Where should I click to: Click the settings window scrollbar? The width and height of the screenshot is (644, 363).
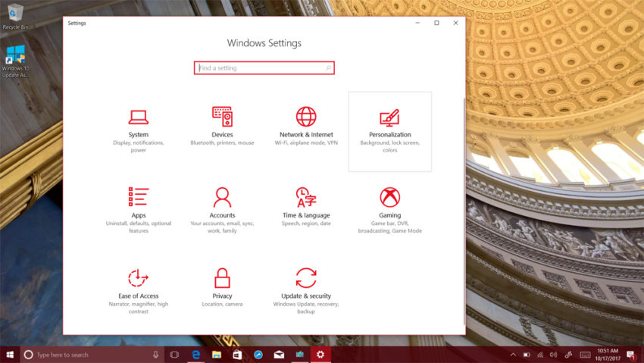coord(464,211)
